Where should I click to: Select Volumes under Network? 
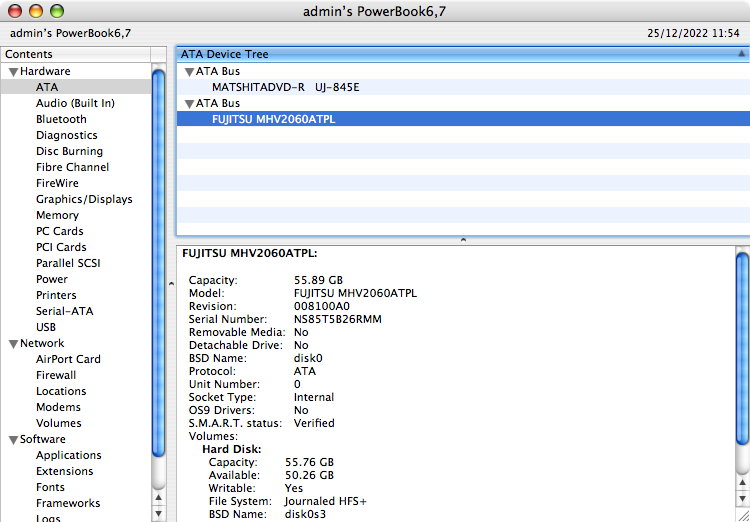click(x=58, y=423)
